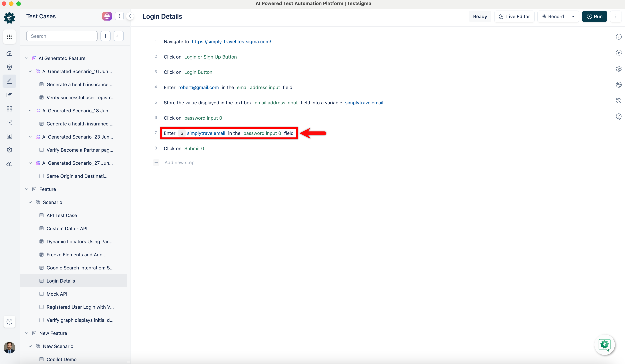The height and width of the screenshot is (364, 625).
Task: Open the simply-travel.testsigma.com link in step 1
Action: coord(231,41)
